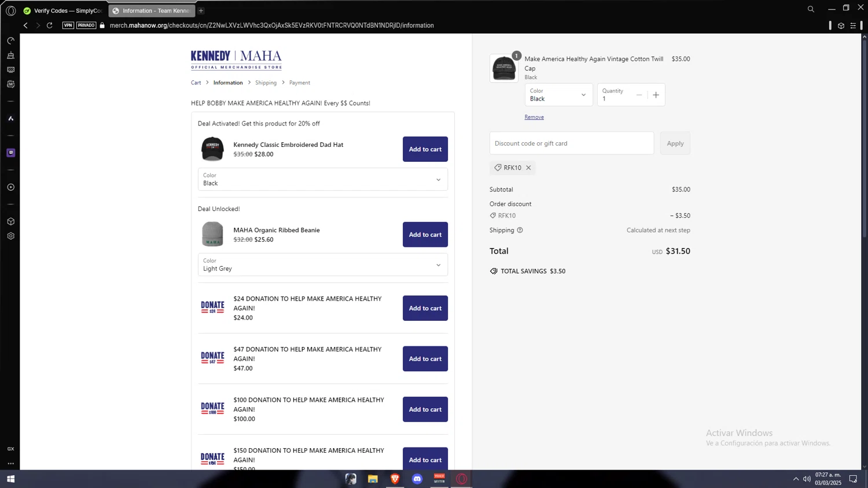This screenshot has height=488, width=868.
Task: Add MAHA Organic Ribbed Beanie to cart
Action: (x=425, y=235)
